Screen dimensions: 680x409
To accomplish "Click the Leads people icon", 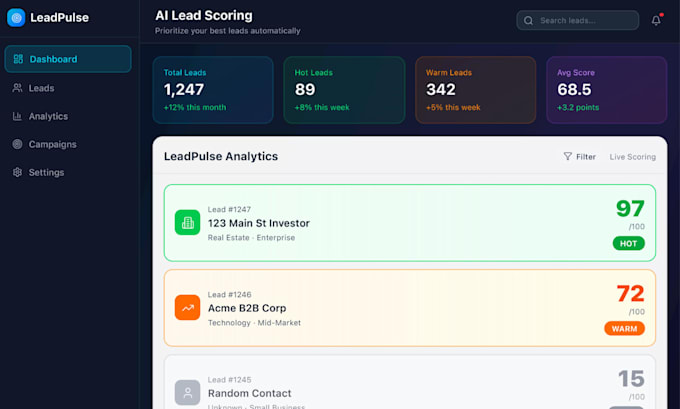I will [17, 88].
